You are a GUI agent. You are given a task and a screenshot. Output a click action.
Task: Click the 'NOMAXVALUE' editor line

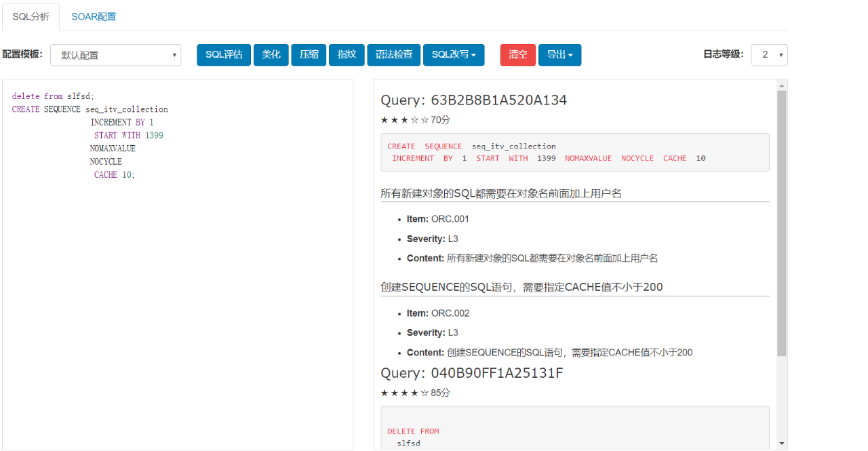point(113,149)
